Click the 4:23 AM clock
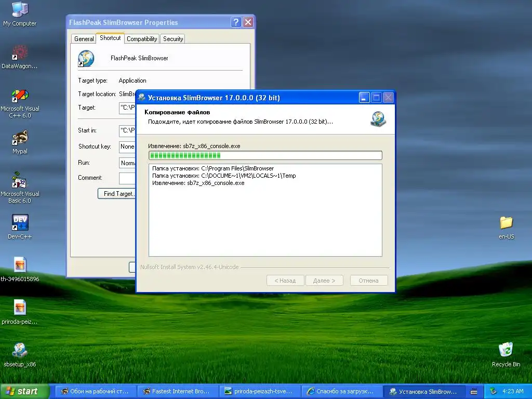This screenshot has height=399, width=532. 513,392
